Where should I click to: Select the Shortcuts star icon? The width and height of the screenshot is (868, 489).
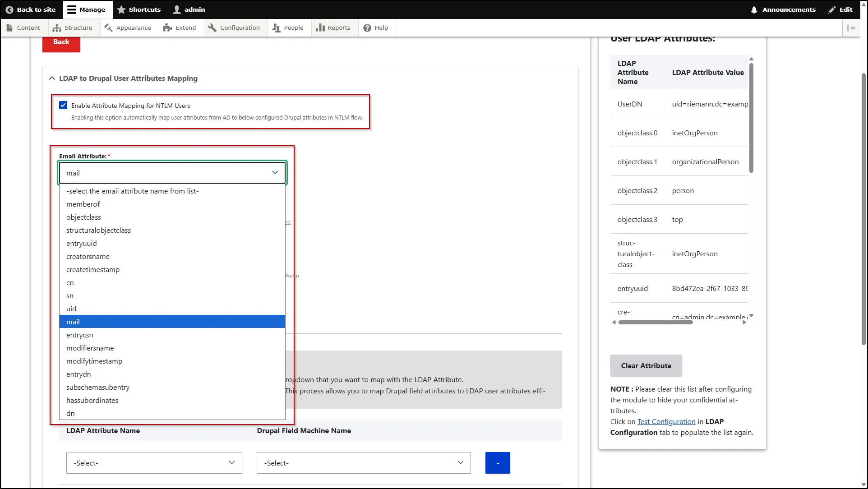pyautogui.click(x=121, y=9)
